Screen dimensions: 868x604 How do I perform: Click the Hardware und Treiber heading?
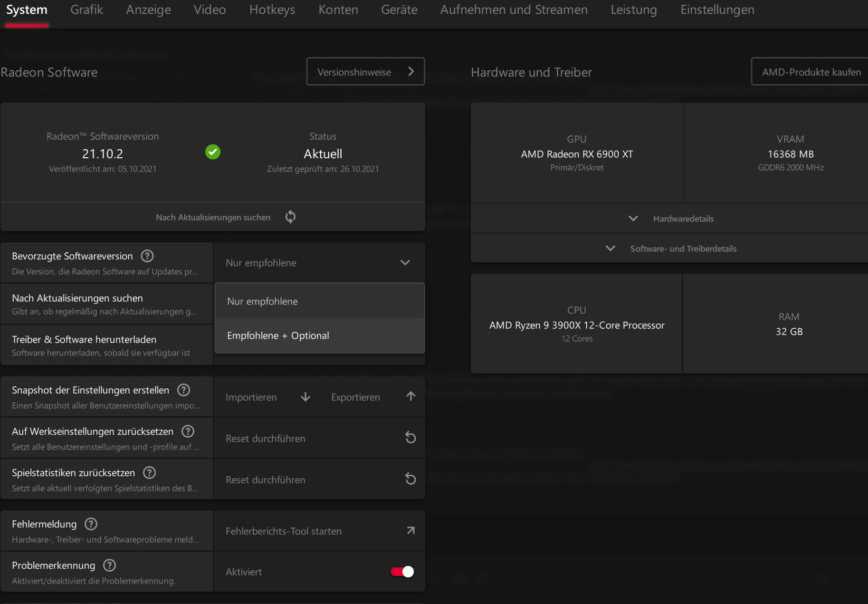click(531, 72)
